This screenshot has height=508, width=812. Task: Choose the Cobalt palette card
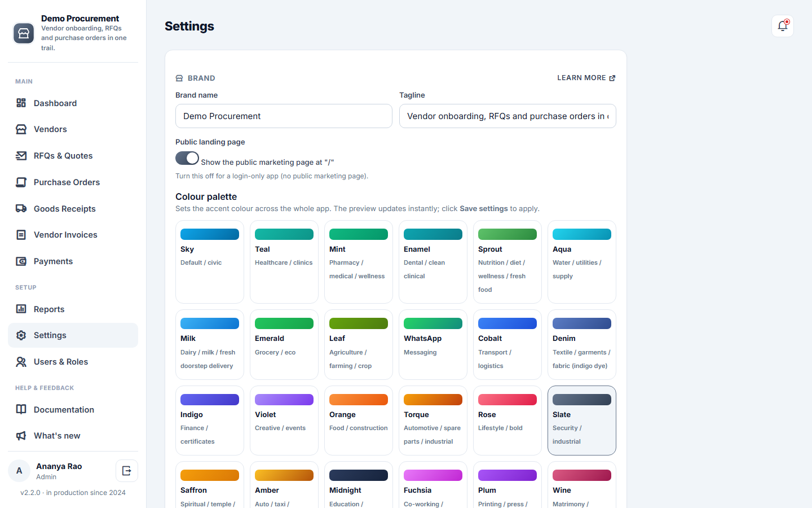pos(507,345)
